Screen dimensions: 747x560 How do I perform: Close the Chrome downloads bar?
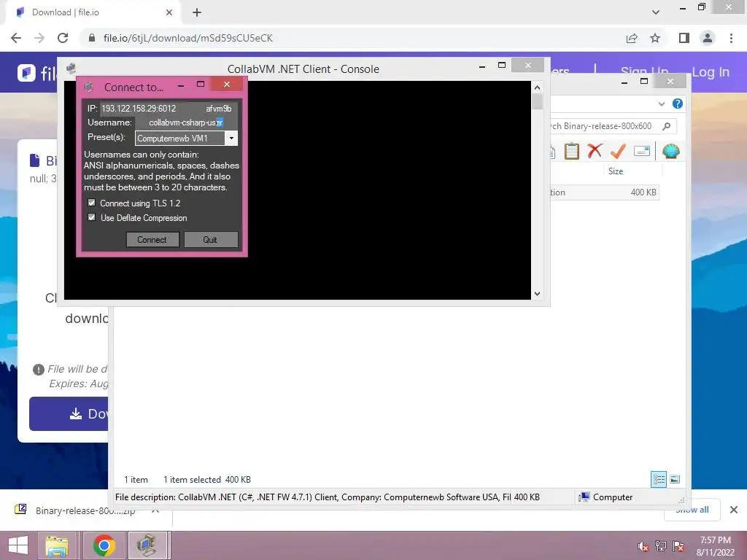[734, 510]
